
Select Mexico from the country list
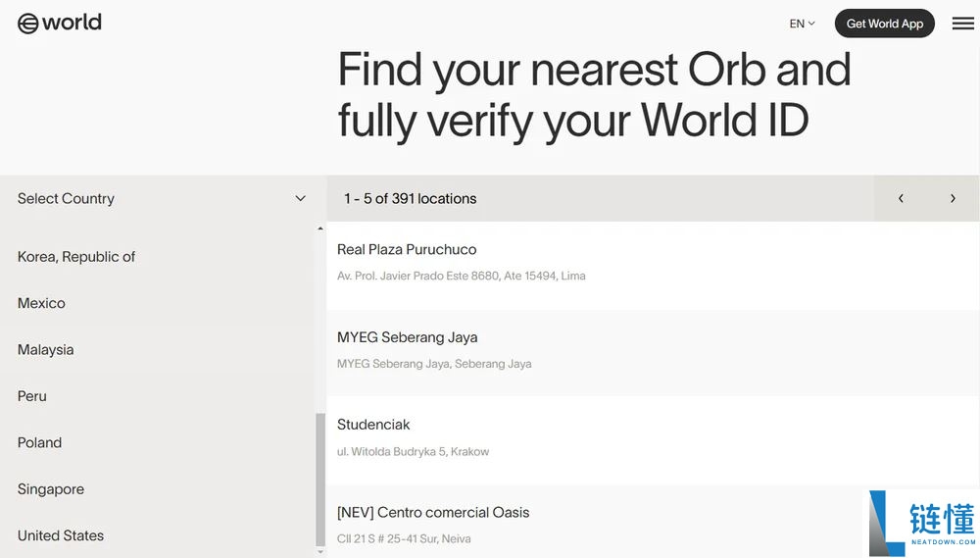(41, 303)
